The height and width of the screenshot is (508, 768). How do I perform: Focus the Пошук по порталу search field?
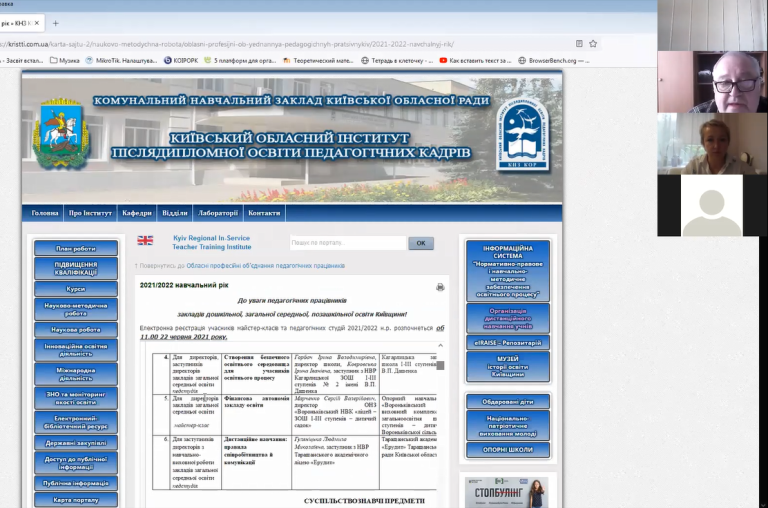coord(348,243)
